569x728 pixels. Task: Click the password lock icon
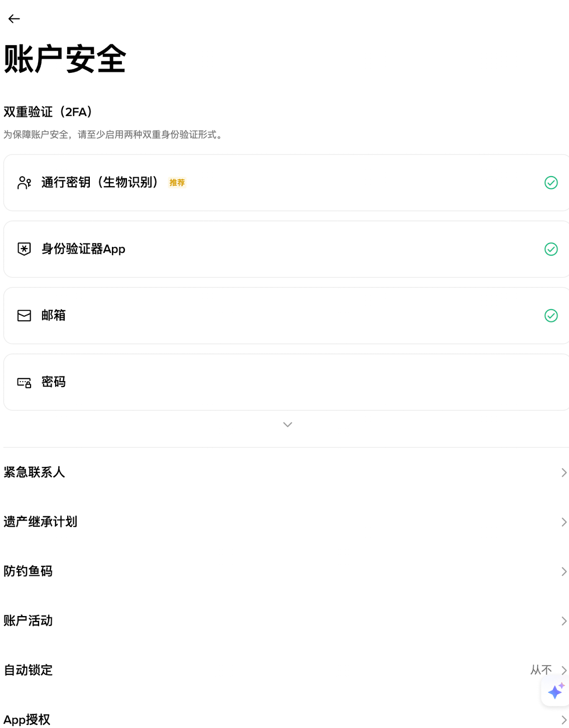[24, 382]
